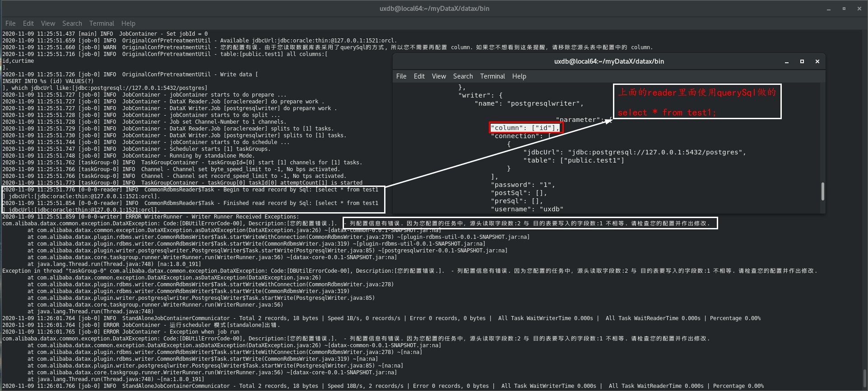The width and height of the screenshot is (868, 391).
Task: Open Terminal menu in background terminal window
Action: pyautogui.click(x=102, y=23)
